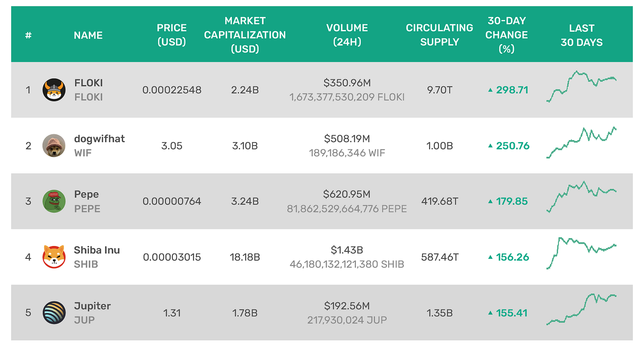The image size is (644, 349).
Task: Click the green up arrow beside 179.85
Action: coord(490,201)
